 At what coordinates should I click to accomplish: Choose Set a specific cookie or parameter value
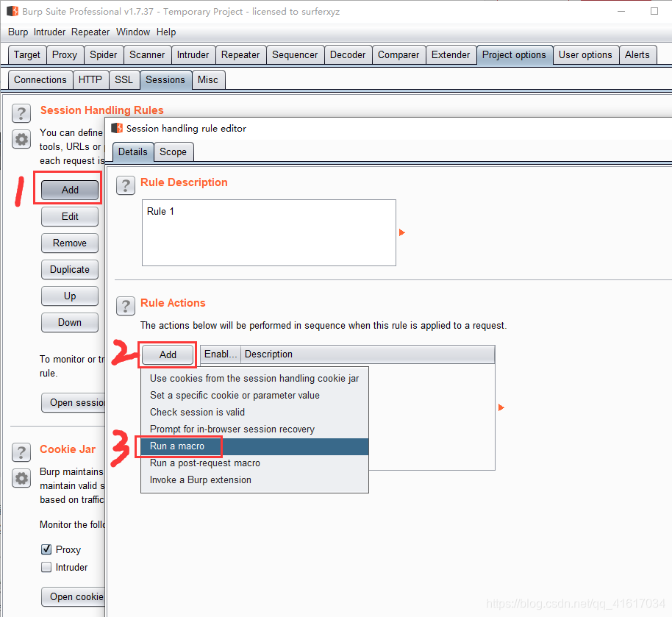tap(254, 395)
